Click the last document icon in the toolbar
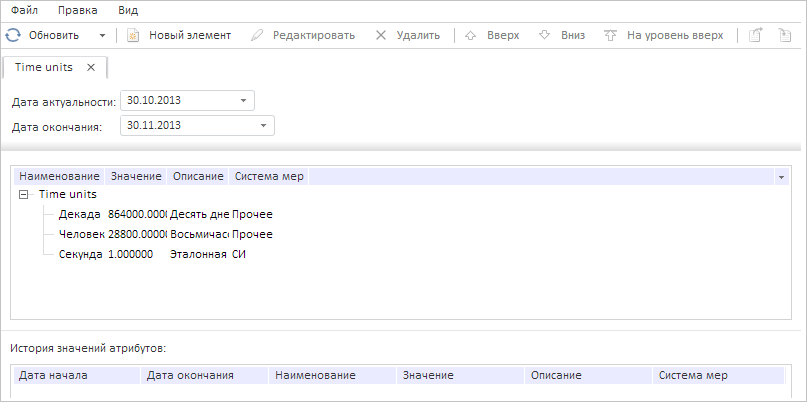This screenshot has width=807, height=402. 784,35
